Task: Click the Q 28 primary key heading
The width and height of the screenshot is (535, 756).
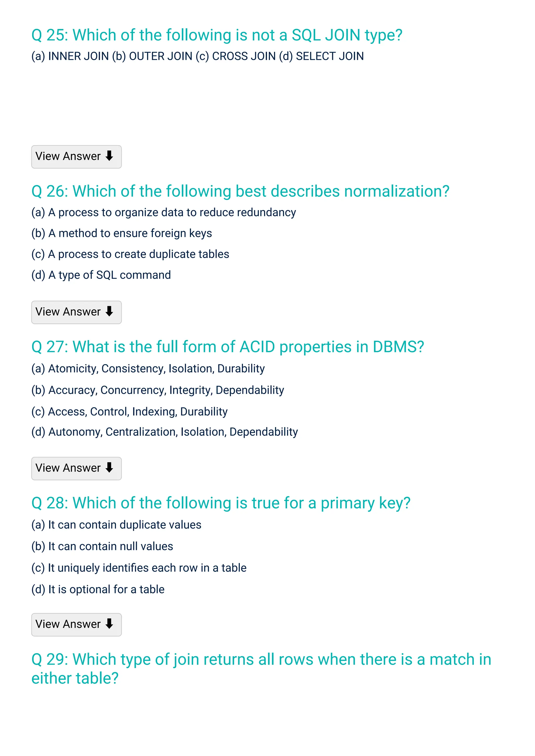Action: pyautogui.click(x=221, y=503)
